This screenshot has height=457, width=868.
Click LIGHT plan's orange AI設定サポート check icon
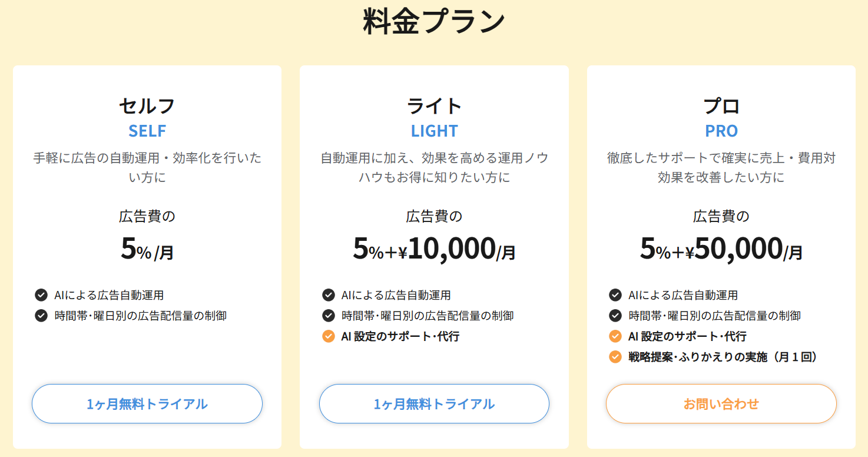329,336
